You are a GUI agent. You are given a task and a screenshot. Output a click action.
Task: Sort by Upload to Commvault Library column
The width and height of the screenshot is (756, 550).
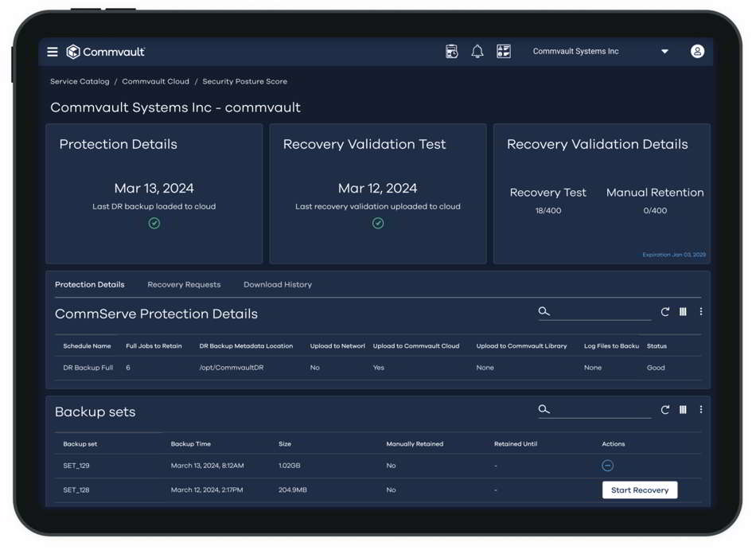click(522, 346)
